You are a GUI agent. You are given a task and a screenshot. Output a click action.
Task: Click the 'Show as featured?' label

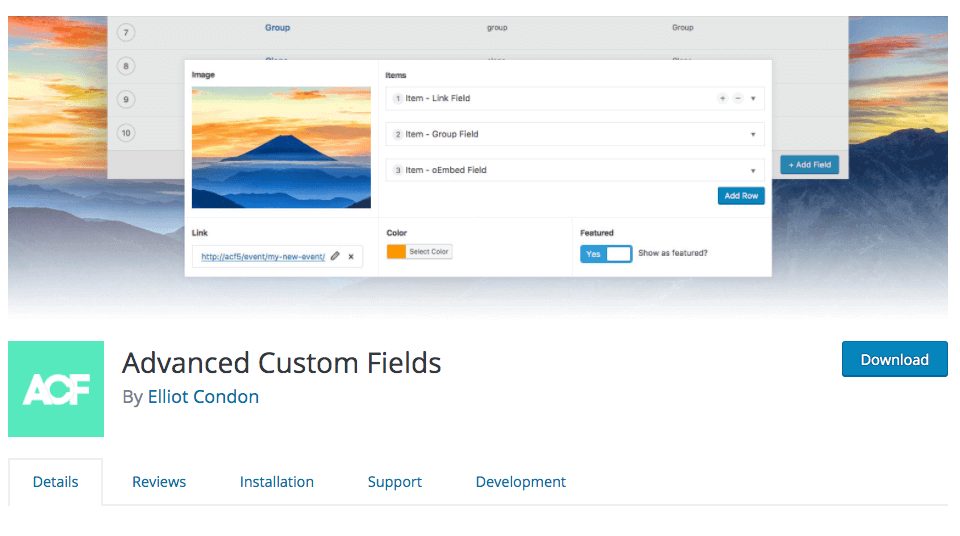coord(672,253)
